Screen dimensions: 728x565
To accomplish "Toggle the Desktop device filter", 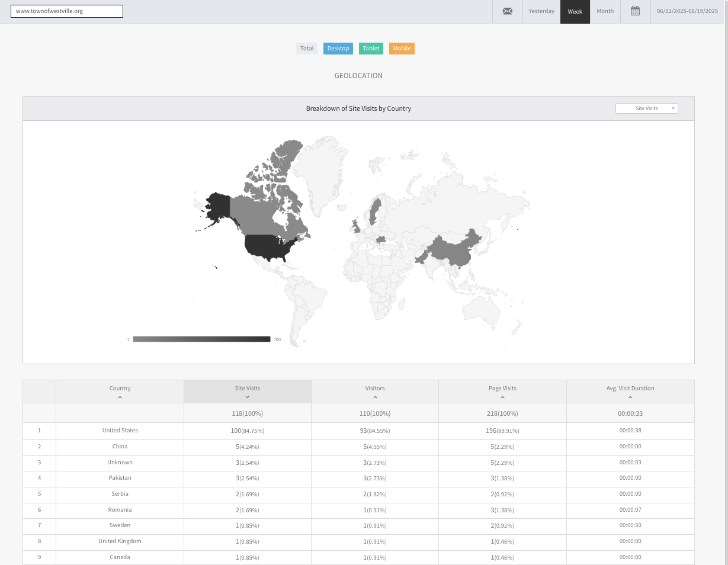I will [x=338, y=49].
